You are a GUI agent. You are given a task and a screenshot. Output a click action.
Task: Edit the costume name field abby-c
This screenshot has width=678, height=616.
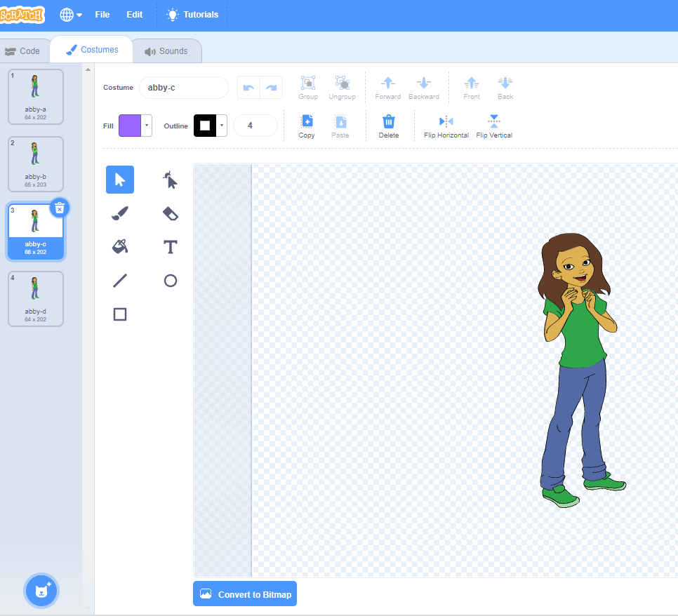click(184, 88)
